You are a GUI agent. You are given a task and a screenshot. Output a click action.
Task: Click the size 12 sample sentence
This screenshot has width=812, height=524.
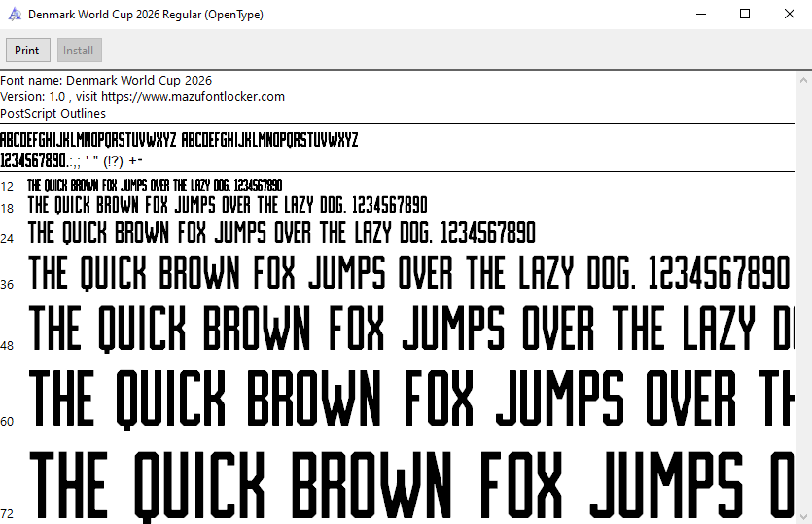click(155, 186)
